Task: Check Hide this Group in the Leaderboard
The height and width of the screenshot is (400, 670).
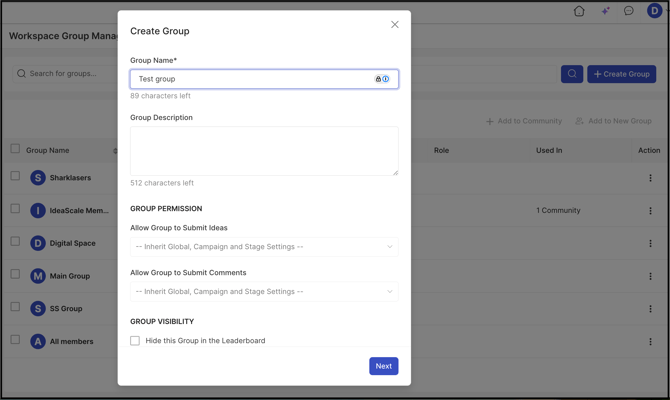Action: point(135,341)
